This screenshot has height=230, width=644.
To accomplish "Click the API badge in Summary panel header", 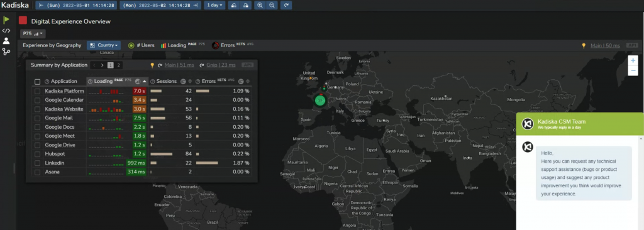I will [x=247, y=65].
